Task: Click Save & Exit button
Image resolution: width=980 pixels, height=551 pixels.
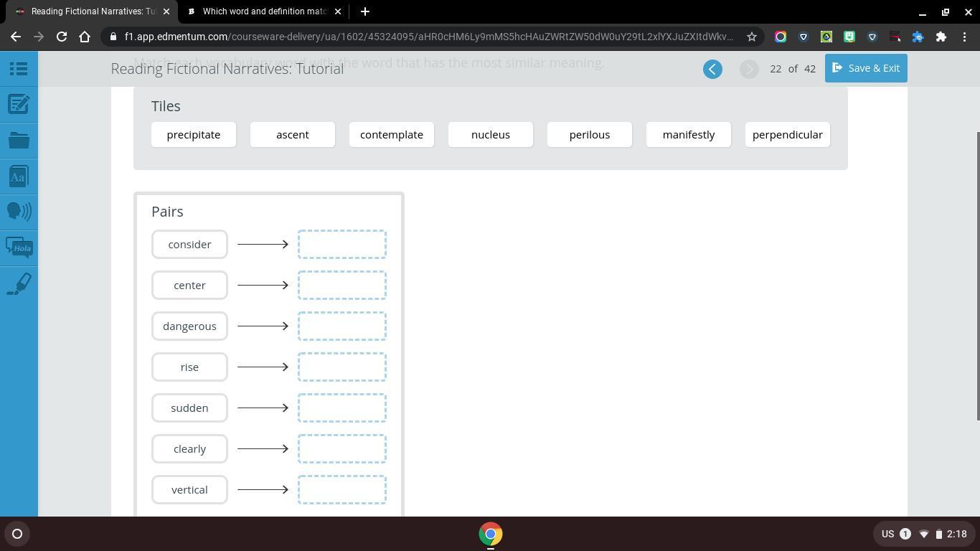Action: pos(866,68)
